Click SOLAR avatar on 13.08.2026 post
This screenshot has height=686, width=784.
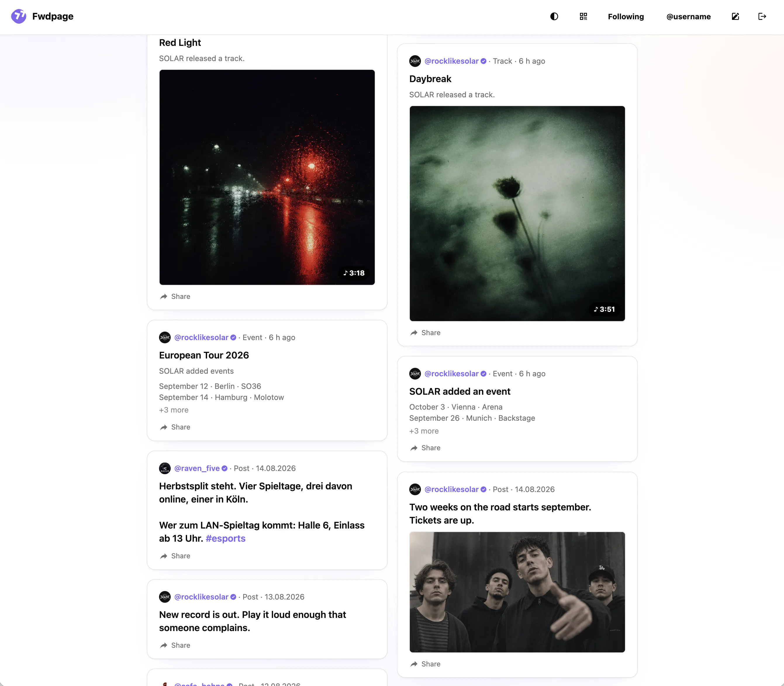165,597
